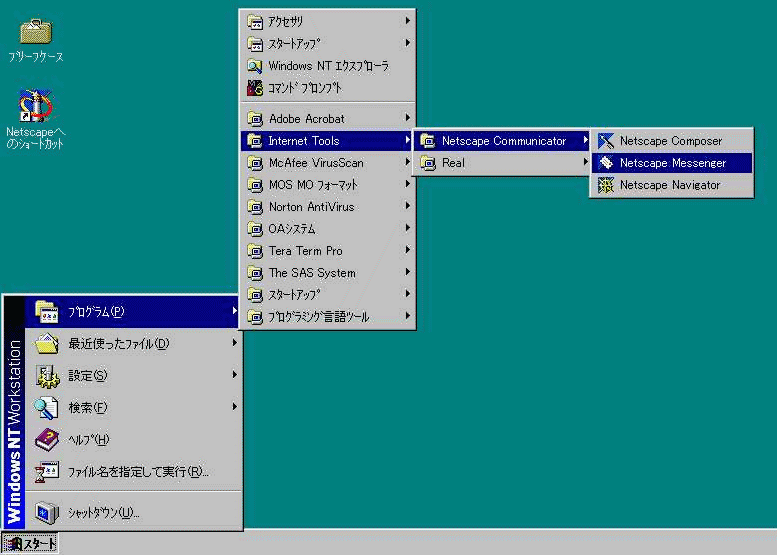This screenshot has width=777, height=555.
Task: Click the OAシステム folder icon
Action: click(255, 229)
